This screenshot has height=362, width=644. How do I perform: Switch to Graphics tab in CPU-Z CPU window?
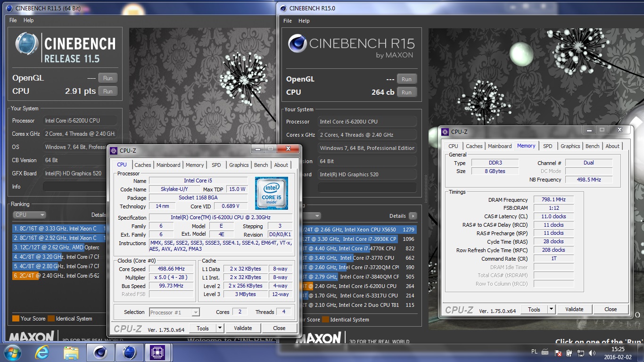coord(239,165)
